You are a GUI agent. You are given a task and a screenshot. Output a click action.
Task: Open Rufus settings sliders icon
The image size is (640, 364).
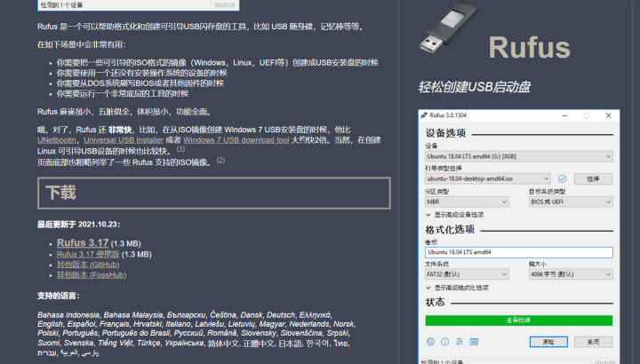tap(460, 342)
